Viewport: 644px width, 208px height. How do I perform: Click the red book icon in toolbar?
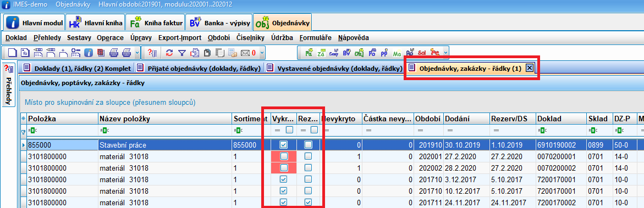(x=101, y=53)
